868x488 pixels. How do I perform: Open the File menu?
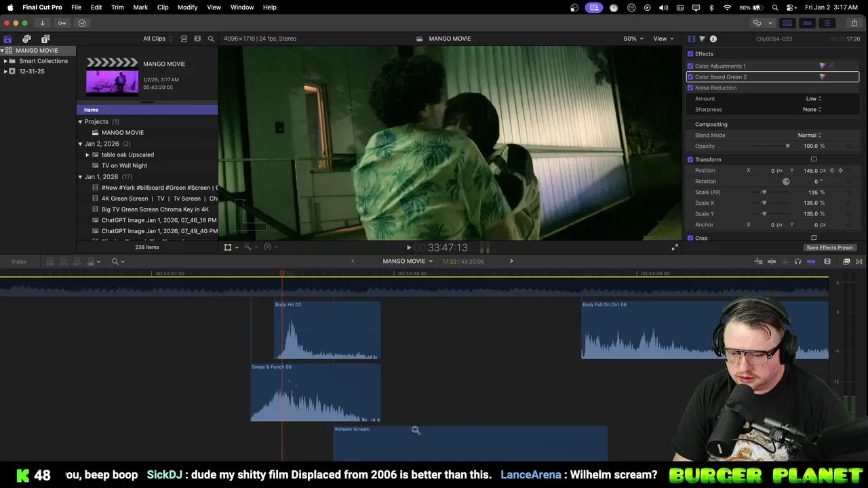77,7
